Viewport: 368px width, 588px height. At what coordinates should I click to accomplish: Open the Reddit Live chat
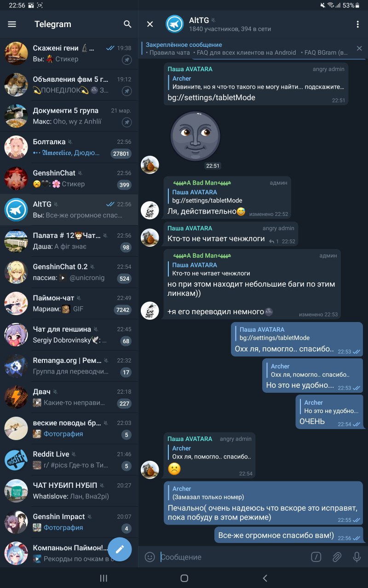tap(69, 460)
